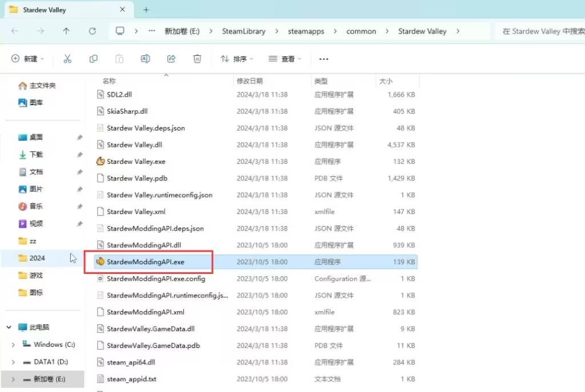
Task: Click Stardew Valley breadcrumb segment
Action: tap(422, 31)
